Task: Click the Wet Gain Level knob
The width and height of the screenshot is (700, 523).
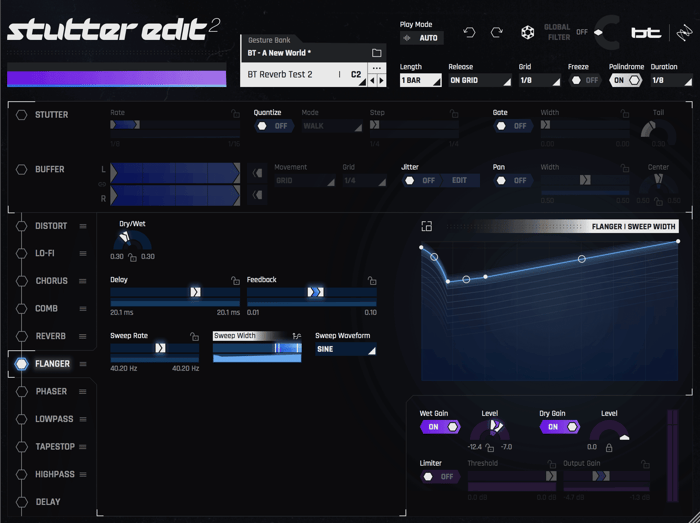Action: click(x=490, y=429)
